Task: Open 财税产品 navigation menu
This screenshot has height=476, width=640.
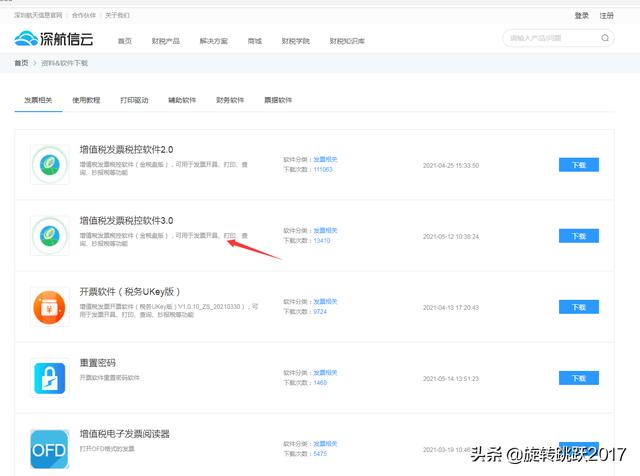Action: [x=166, y=41]
